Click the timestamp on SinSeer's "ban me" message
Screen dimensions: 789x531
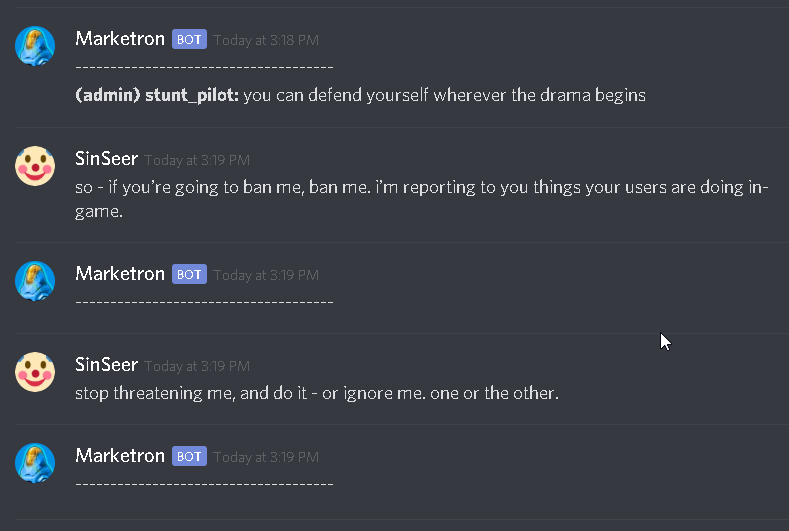pos(197,160)
